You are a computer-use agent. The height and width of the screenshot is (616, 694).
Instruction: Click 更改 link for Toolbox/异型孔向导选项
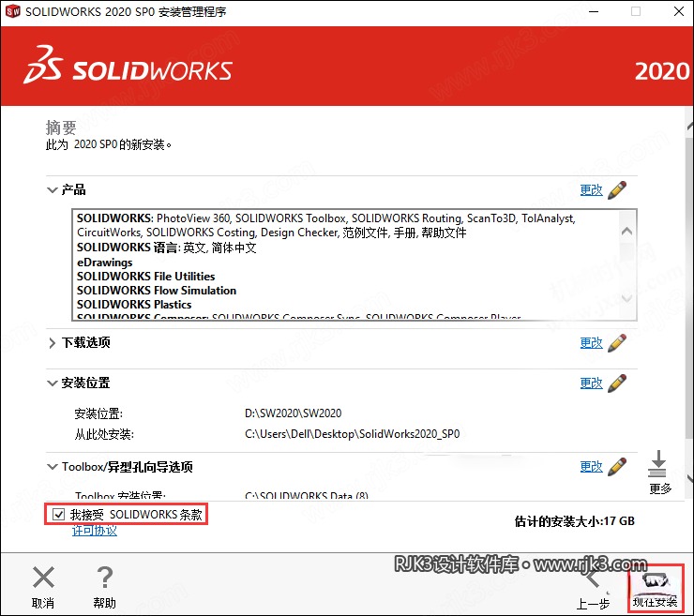click(x=592, y=467)
